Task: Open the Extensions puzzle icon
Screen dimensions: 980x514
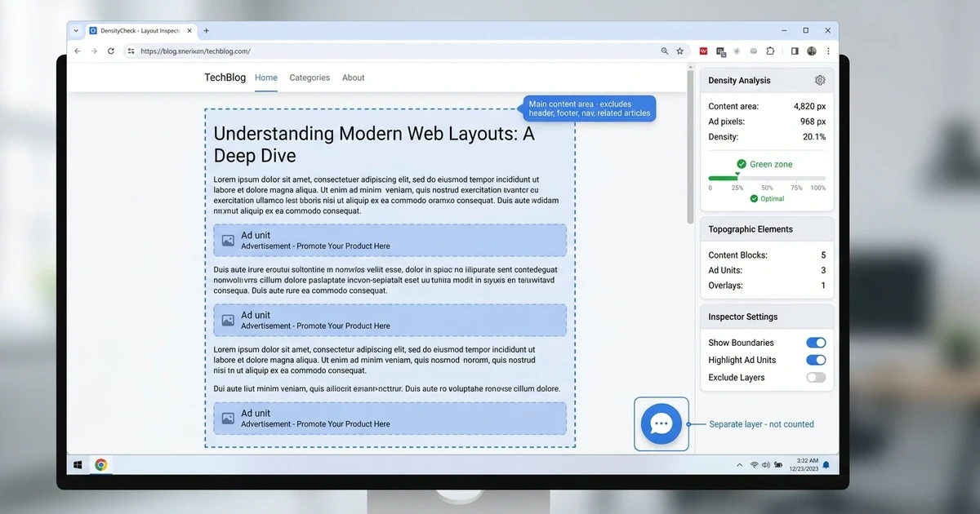Action: pyautogui.click(x=770, y=51)
